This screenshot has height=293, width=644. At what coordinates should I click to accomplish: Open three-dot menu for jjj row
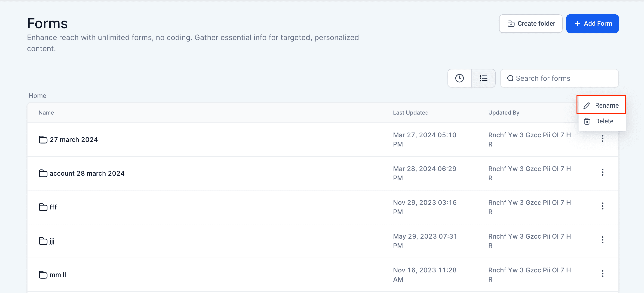(x=602, y=240)
